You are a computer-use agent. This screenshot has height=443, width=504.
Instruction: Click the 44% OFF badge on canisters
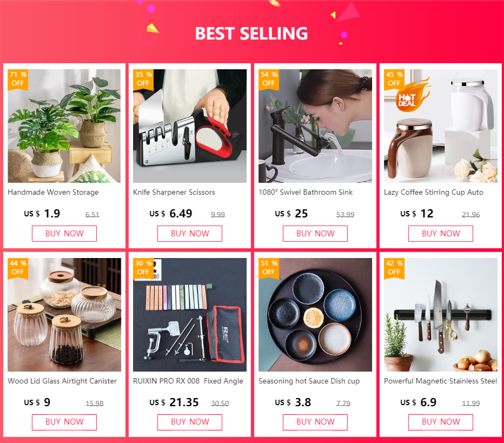pyautogui.click(x=18, y=268)
